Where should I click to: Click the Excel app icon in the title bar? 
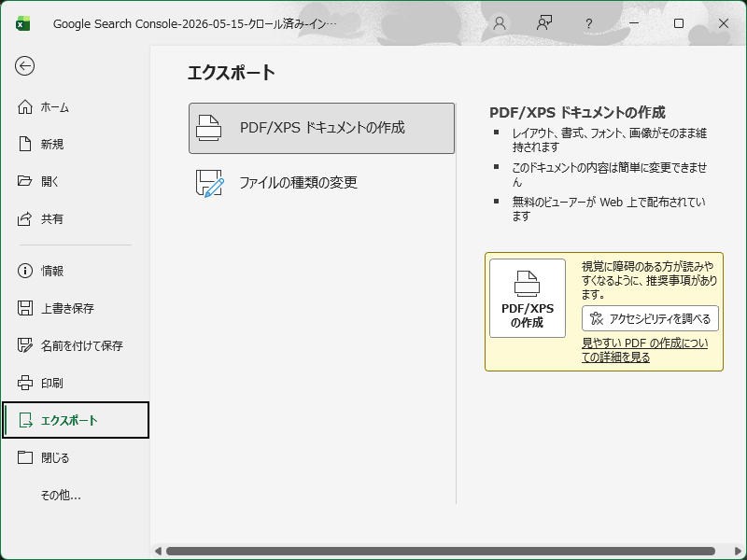tap(22, 24)
